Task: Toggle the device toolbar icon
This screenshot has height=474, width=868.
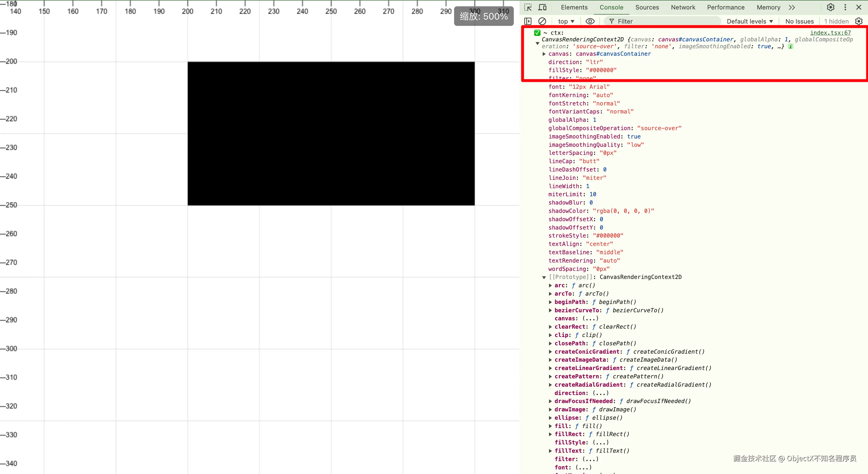Action: click(x=542, y=7)
